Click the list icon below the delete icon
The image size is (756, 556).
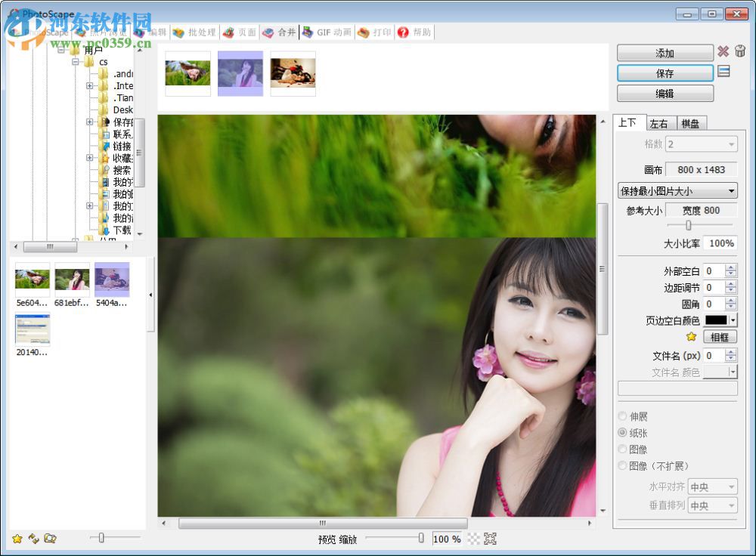coord(724,71)
